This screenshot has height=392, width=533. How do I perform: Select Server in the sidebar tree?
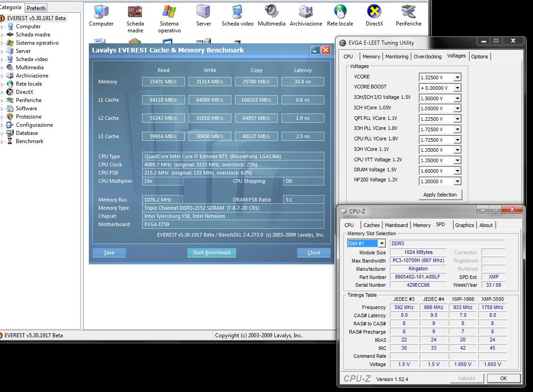[x=23, y=51]
